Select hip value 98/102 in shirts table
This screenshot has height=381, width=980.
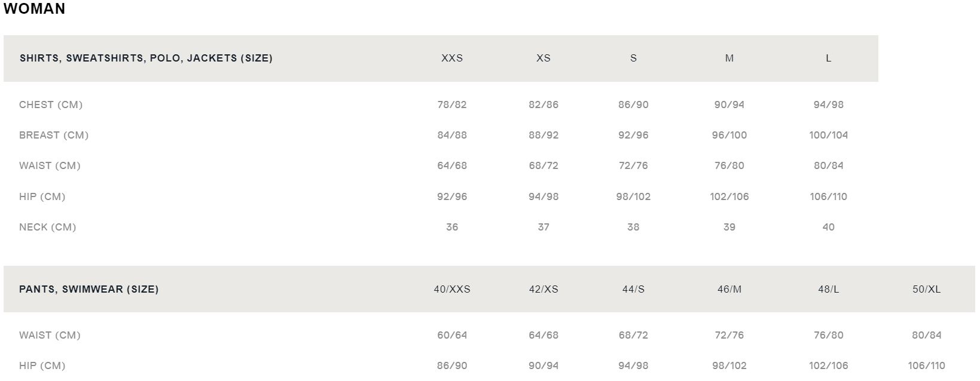(x=633, y=196)
